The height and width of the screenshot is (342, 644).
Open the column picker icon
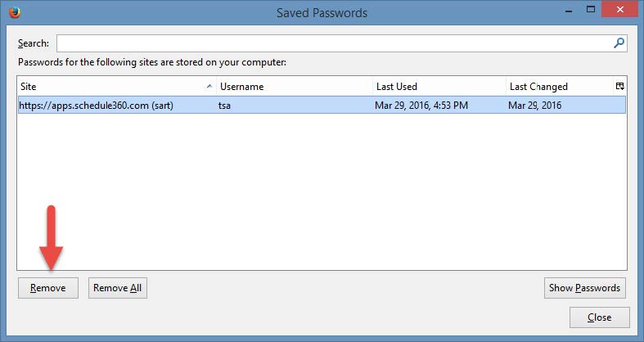[619, 86]
